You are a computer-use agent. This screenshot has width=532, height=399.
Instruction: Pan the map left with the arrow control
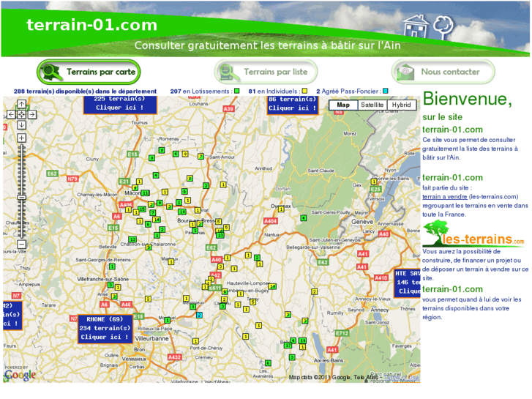pos(11,114)
